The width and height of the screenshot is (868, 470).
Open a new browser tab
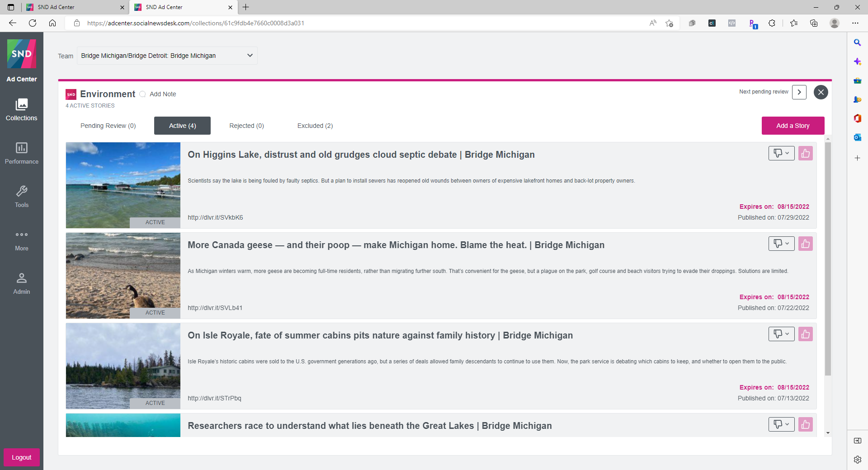tap(246, 7)
